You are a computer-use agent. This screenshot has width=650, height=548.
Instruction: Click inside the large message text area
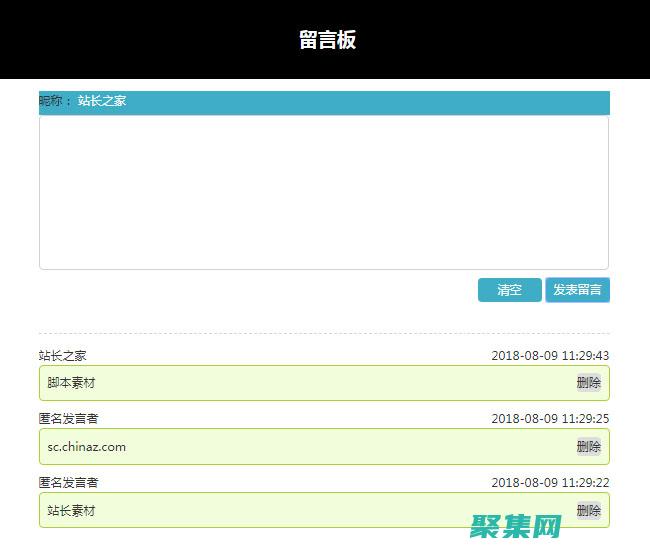tap(323, 192)
